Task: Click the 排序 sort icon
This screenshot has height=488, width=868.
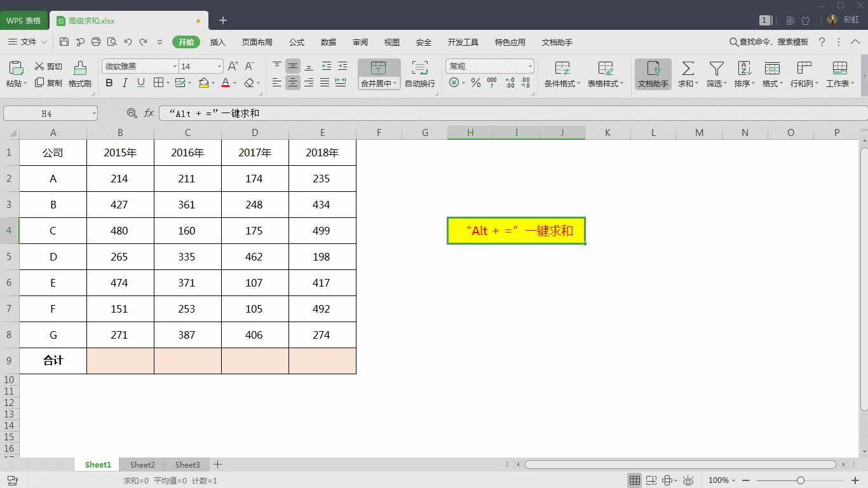Action: (743, 70)
